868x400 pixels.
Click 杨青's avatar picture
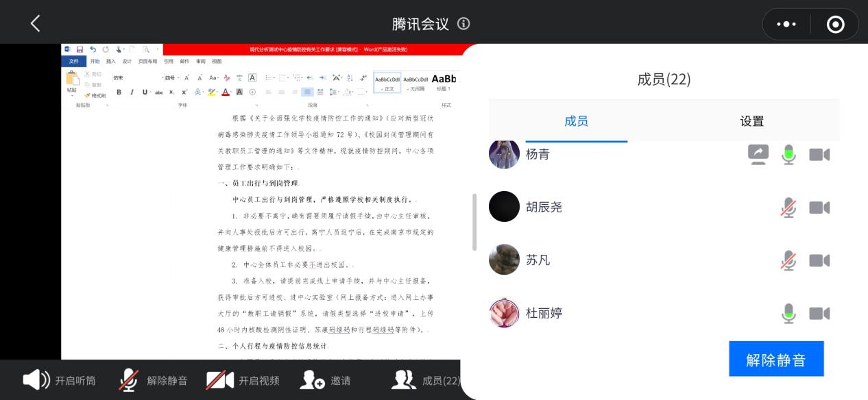click(x=504, y=153)
